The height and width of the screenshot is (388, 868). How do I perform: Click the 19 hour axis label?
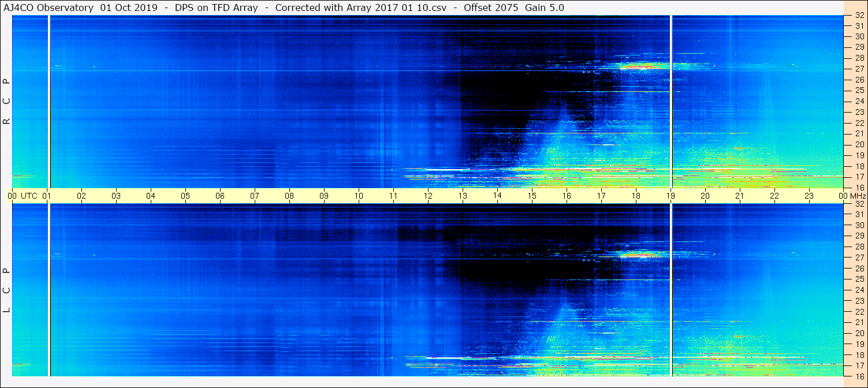[671, 196]
